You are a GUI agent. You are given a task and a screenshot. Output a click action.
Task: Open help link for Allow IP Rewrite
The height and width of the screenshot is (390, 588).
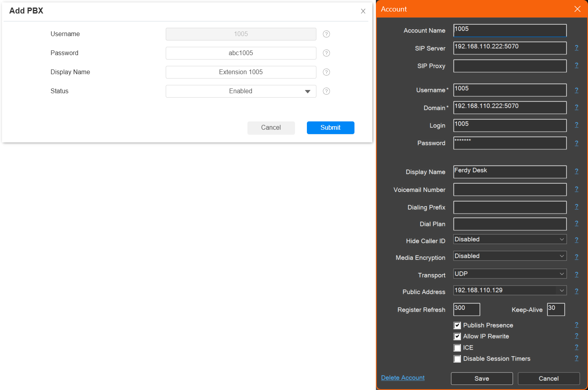tap(577, 336)
